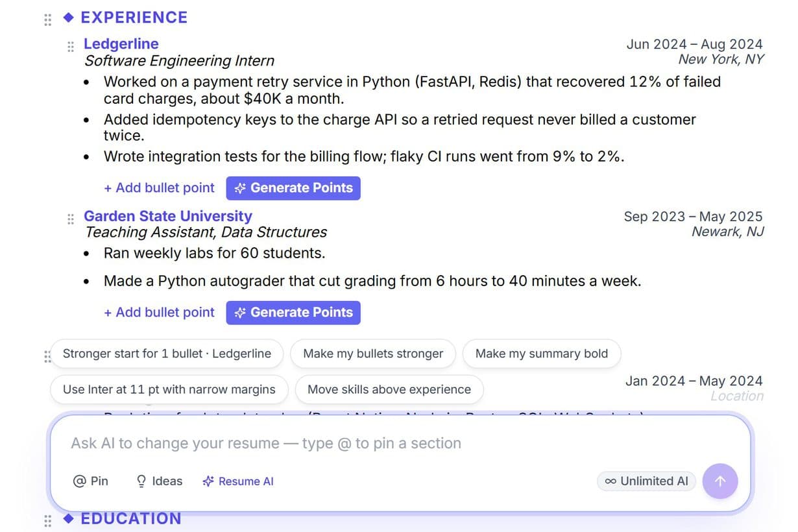Add bullet point under Ledgerline
798x532 pixels.
click(x=159, y=188)
